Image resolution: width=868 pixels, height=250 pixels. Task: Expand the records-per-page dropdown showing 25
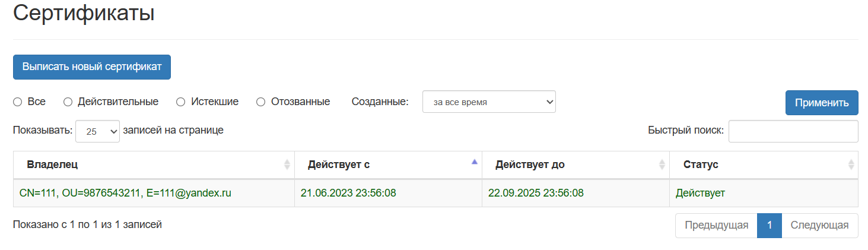[x=97, y=132]
